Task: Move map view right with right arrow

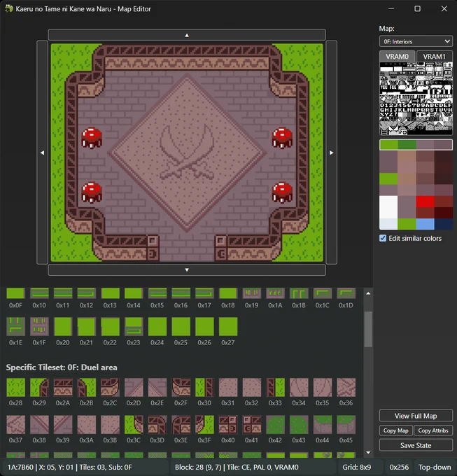Action: (x=331, y=153)
